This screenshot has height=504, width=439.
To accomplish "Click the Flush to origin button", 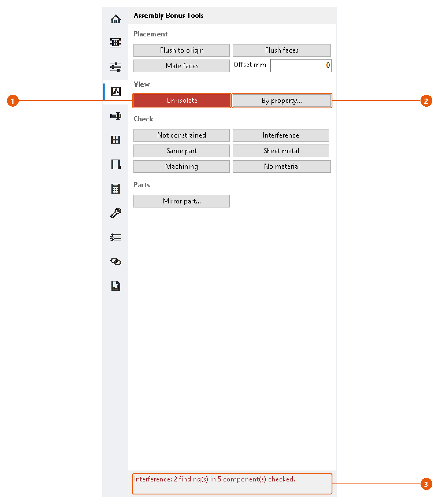I will pos(182,50).
